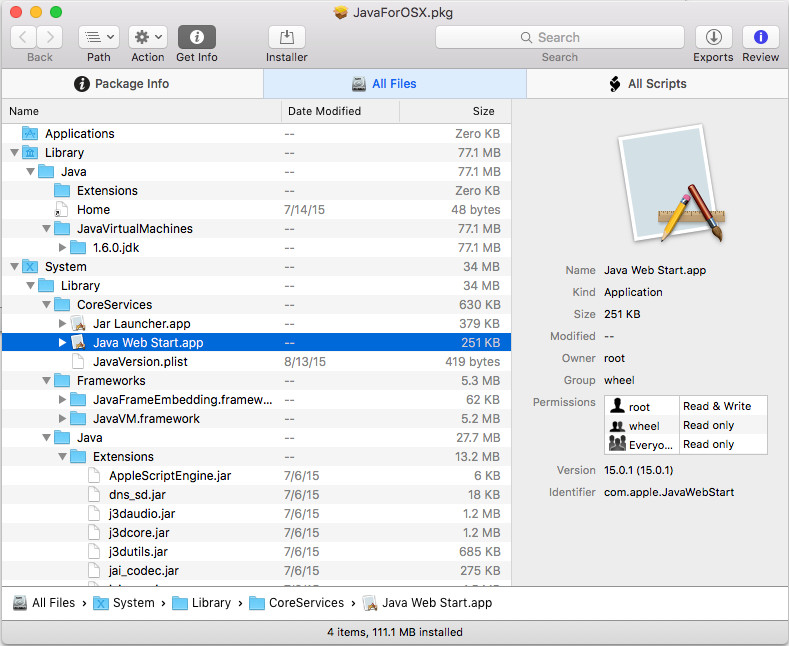Screen dimensions: 789x646
Task: Collapse the Java folder sized 27.7 MB
Action: (x=46, y=438)
